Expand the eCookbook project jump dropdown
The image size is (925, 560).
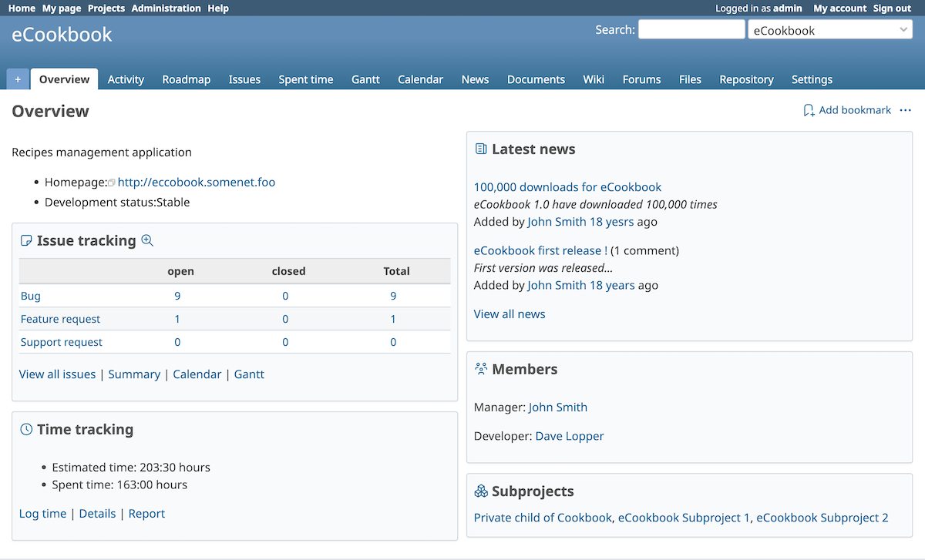coord(830,31)
